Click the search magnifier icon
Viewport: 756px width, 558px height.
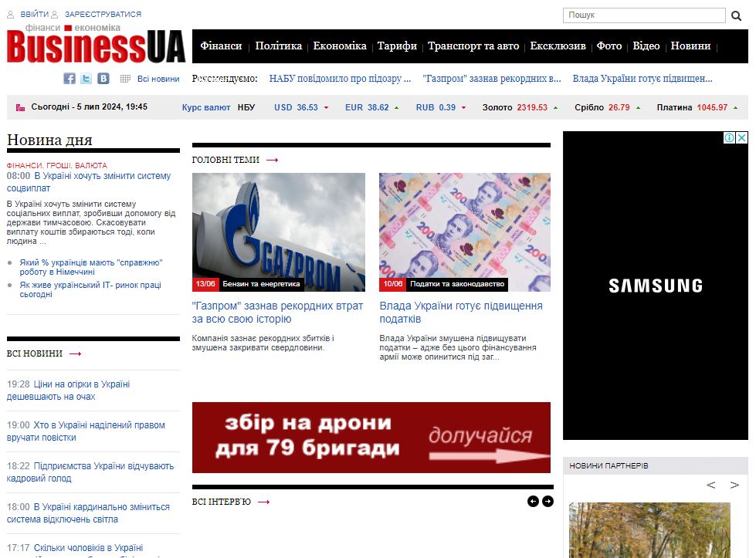tap(736, 16)
